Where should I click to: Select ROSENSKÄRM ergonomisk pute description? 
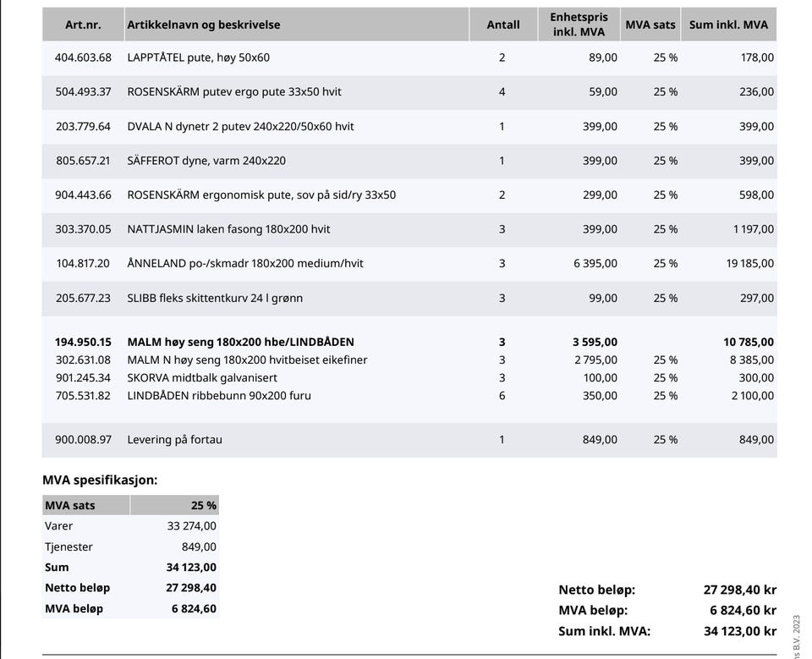tap(261, 195)
